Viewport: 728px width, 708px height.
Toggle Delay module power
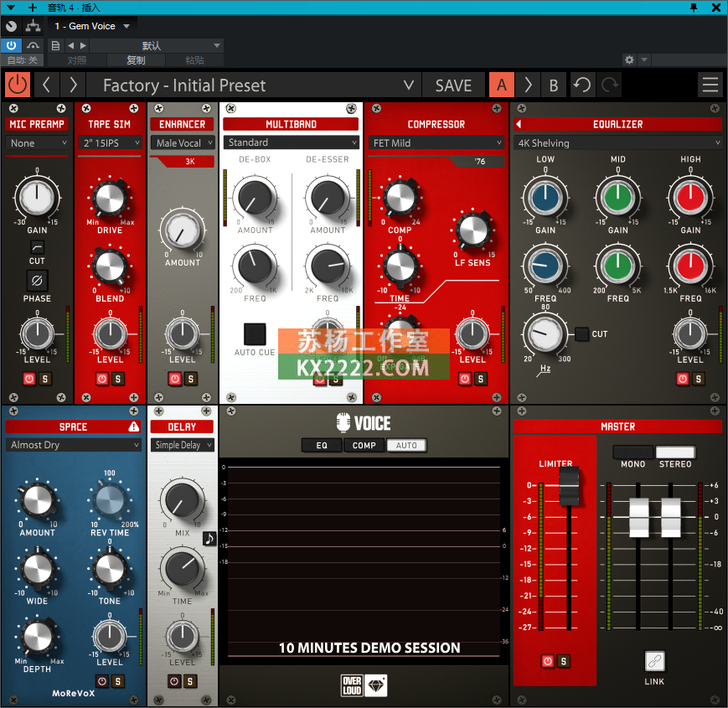(174, 681)
